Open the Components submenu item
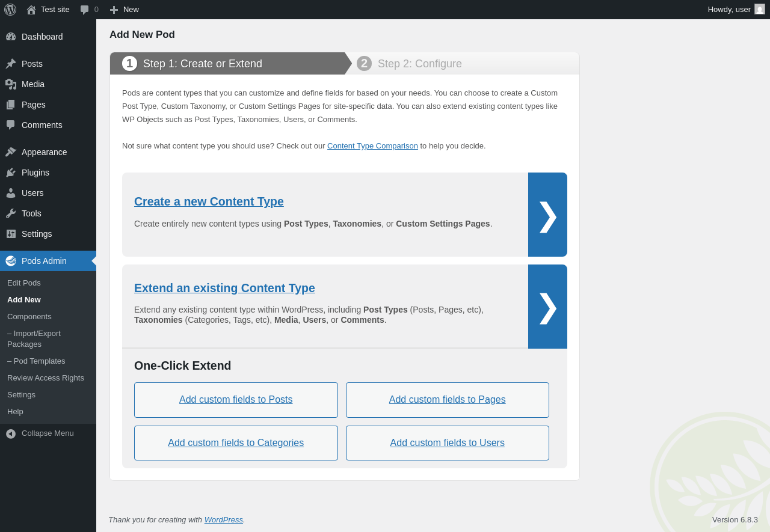This screenshot has height=532, width=770. pyautogui.click(x=29, y=317)
